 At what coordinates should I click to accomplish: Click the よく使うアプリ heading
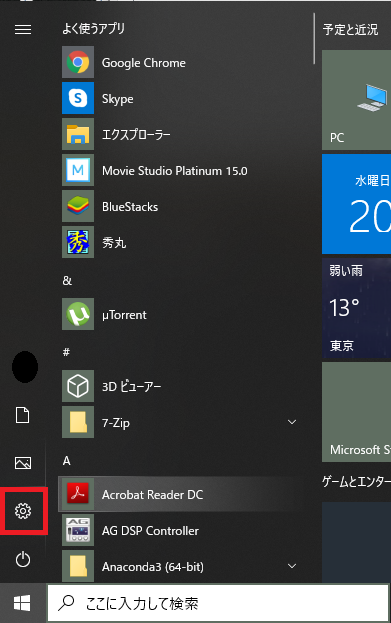coord(93,28)
